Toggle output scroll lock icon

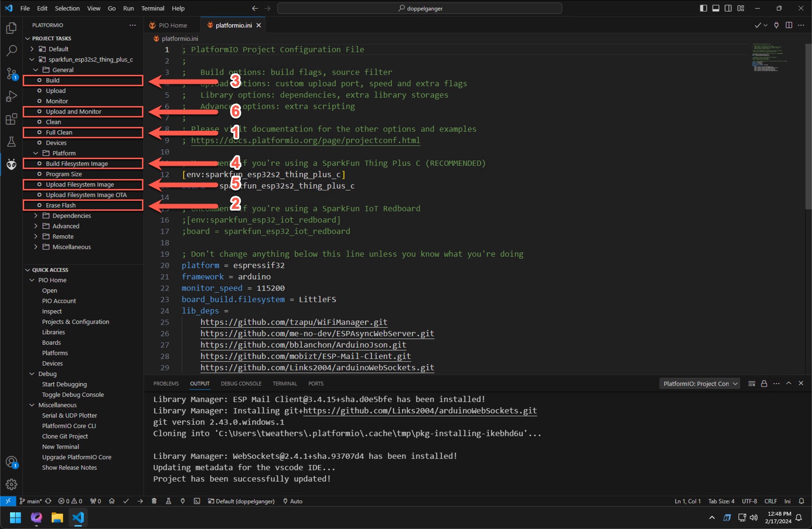tap(764, 384)
